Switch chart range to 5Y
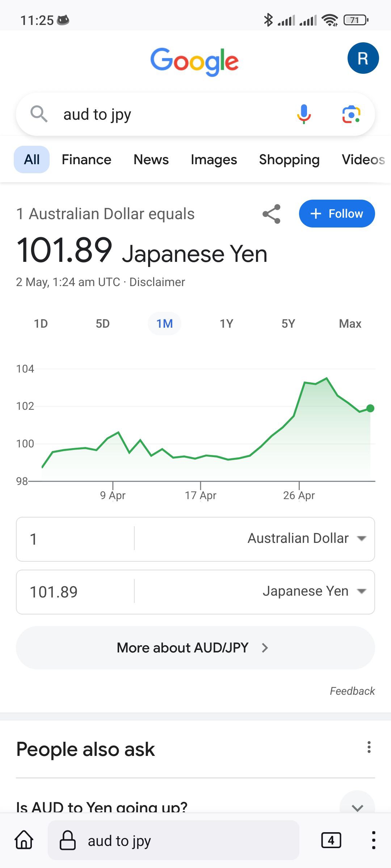 (x=288, y=323)
